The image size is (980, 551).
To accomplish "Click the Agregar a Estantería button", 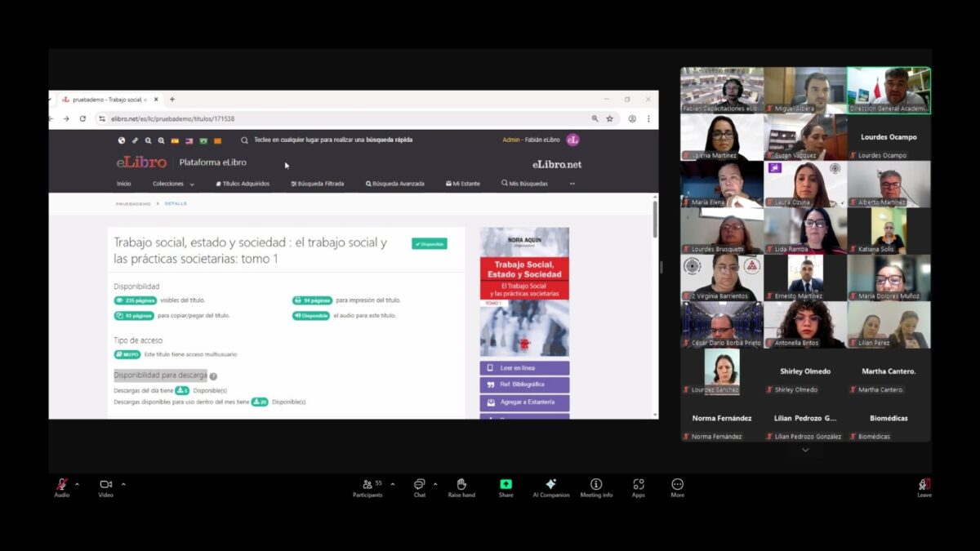I will point(524,402).
